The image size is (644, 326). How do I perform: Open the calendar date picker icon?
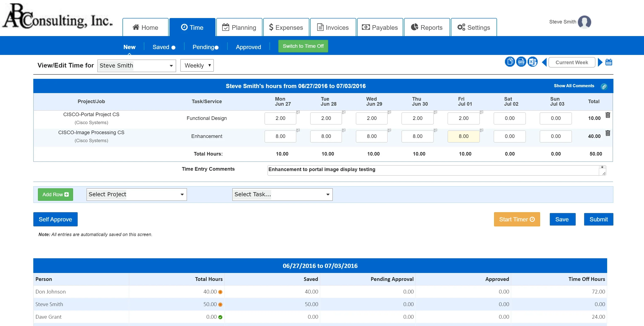pyautogui.click(x=609, y=62)
